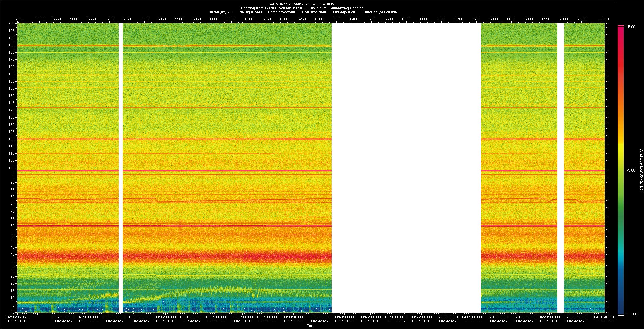
Task: Click the -9.00 colorbar midpoint label
Action: click(631, 170)
